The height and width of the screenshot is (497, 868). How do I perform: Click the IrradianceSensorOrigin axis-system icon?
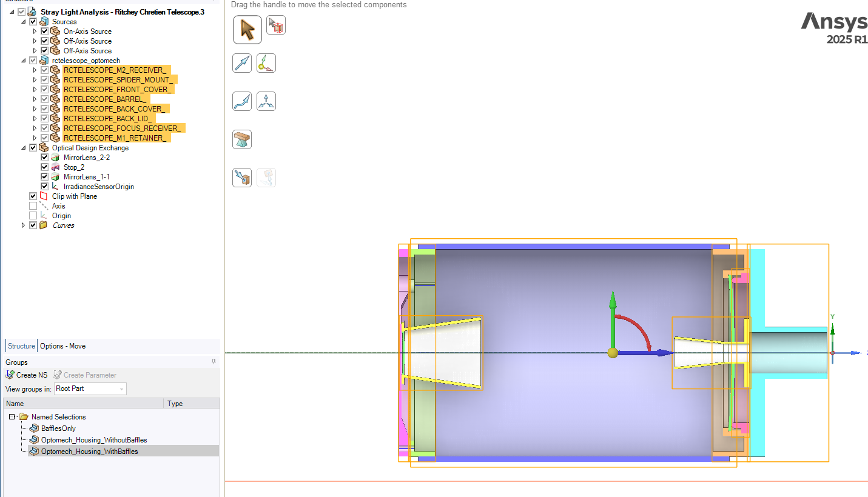click(55, 187)
